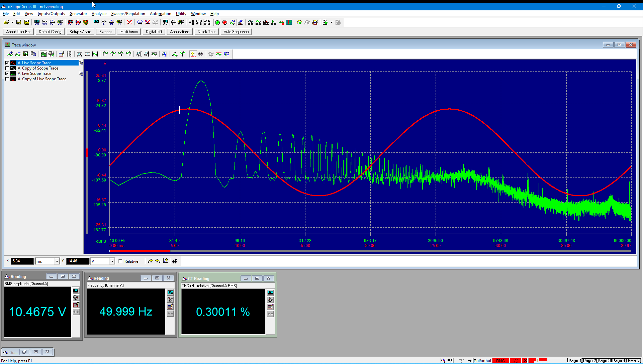
Task: Click the script run icon in main toolbar
Action: [x=325, y=22]
